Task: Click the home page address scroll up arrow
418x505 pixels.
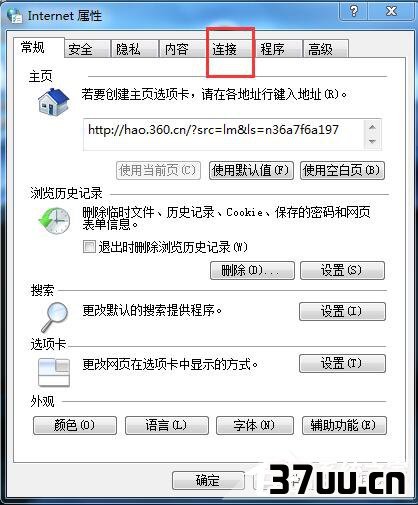Action: click(372, 127)
